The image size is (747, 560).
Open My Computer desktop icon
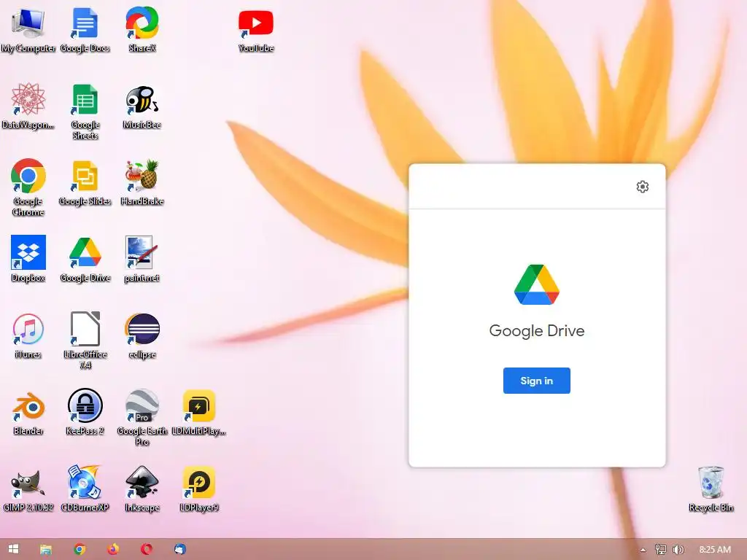click(x=28, y=29)
